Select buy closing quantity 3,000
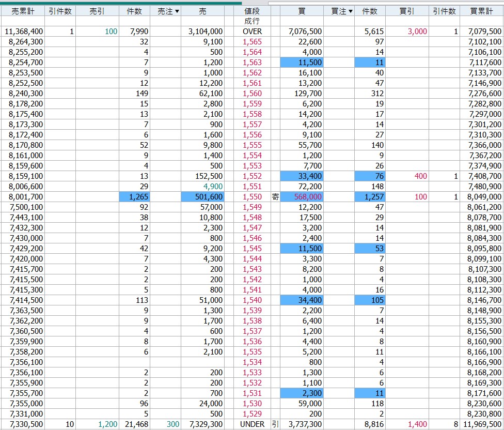The width and height of the screenshot is (504, 430). (417, 32)
